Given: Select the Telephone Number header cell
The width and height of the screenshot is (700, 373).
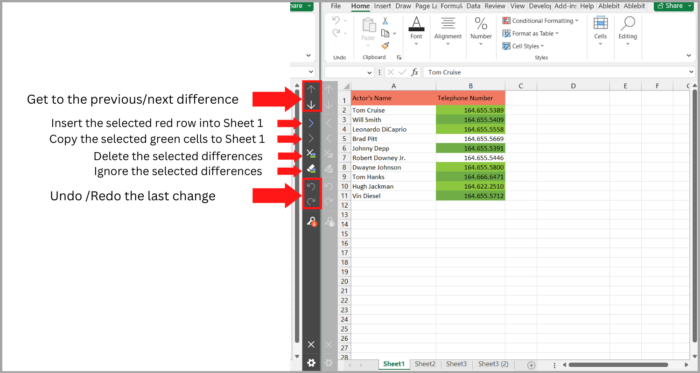Looking at the screenshot, I should [471, 98].
